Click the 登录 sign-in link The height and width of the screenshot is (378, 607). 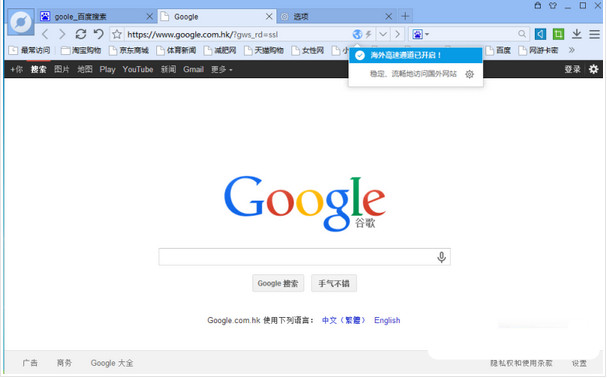572,69
